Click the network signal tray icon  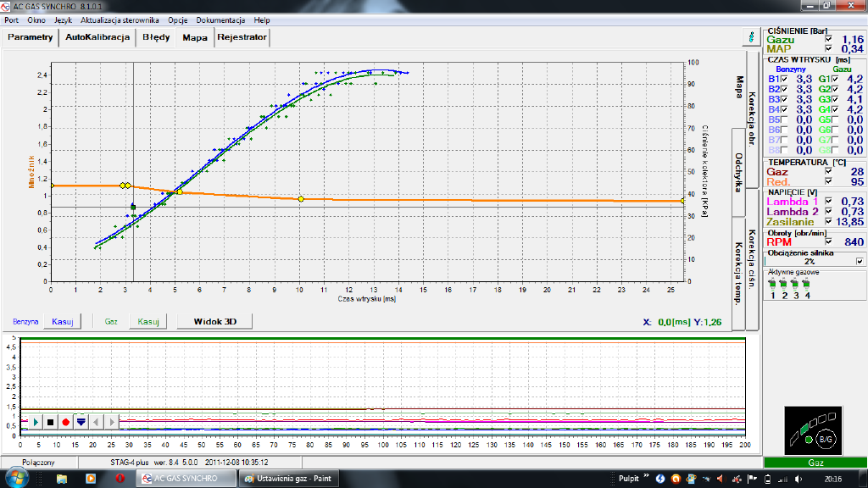[782, 480]
